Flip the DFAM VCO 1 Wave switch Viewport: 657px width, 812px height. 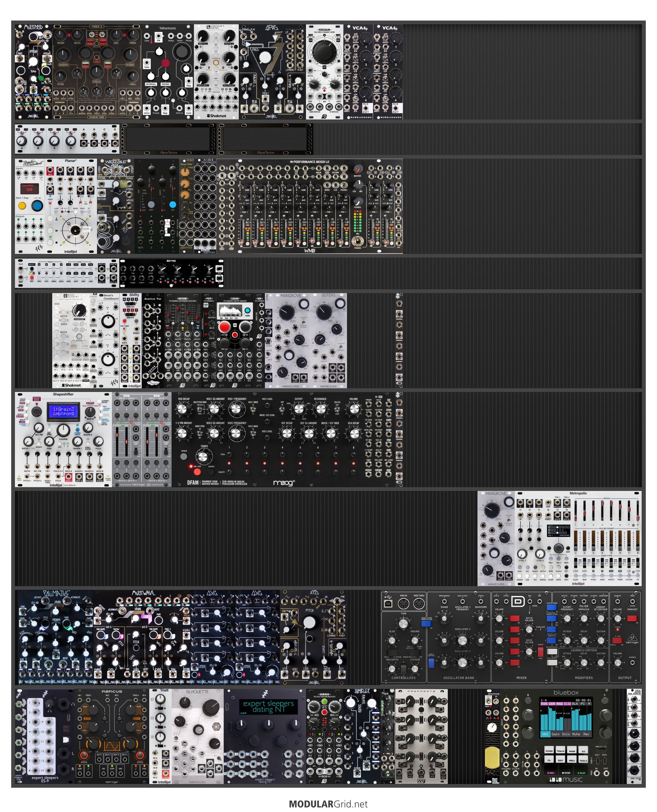click(253, 410)
